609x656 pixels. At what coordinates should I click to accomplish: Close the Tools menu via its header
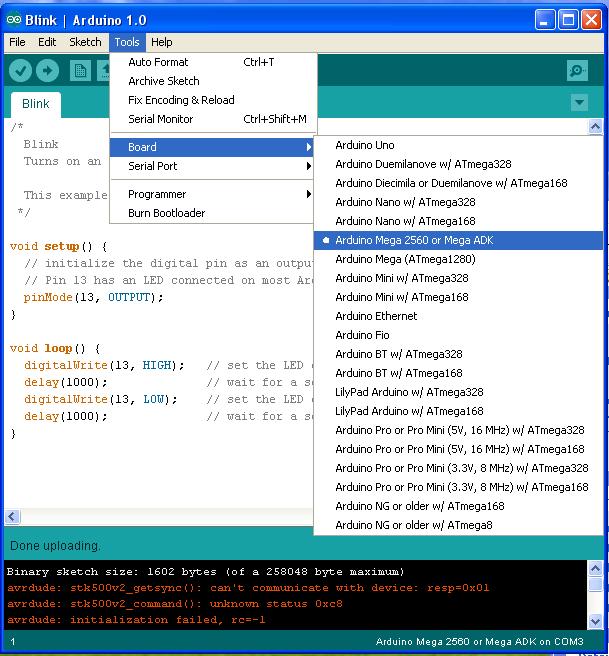click(127, 42)
